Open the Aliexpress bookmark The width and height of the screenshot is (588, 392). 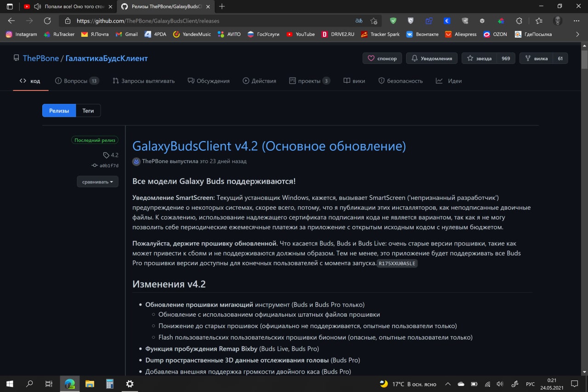click(461, 34)
